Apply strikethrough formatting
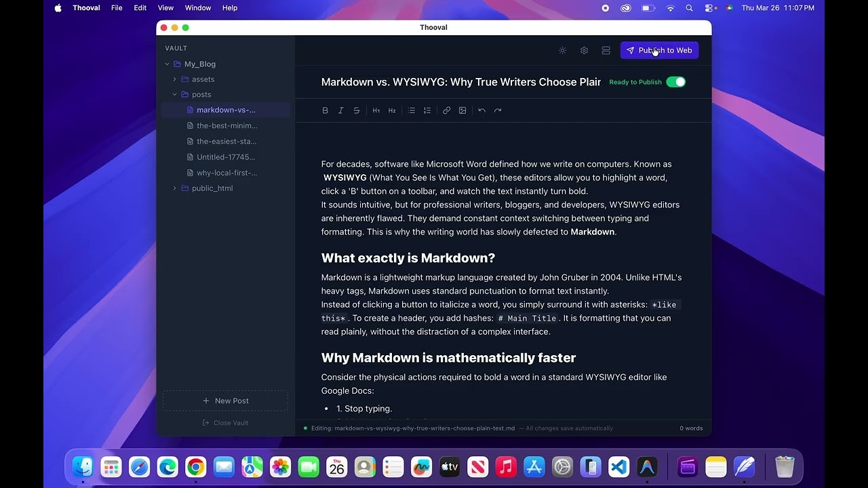Screen dimensions: 868x488 coord(357,110)
